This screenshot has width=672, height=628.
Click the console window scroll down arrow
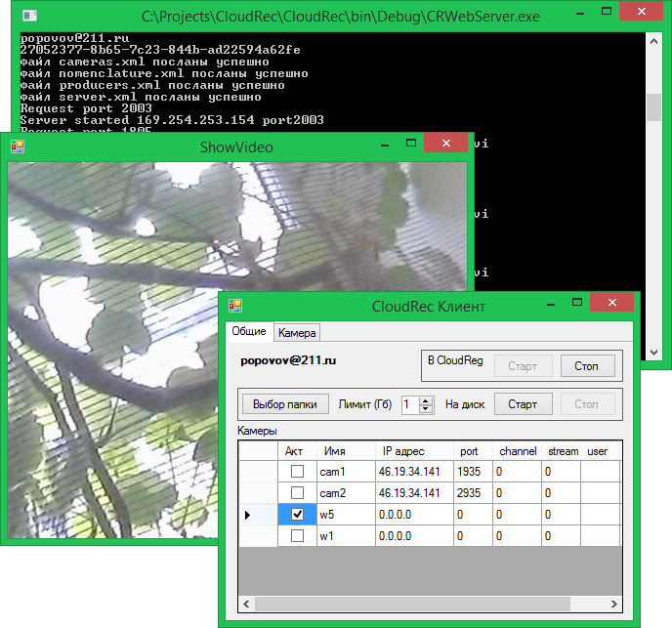point(653,353)
